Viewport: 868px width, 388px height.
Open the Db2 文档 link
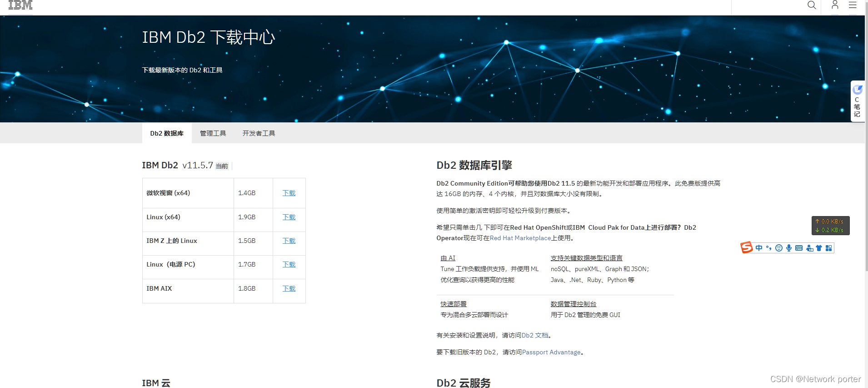(x=535, y=335)
